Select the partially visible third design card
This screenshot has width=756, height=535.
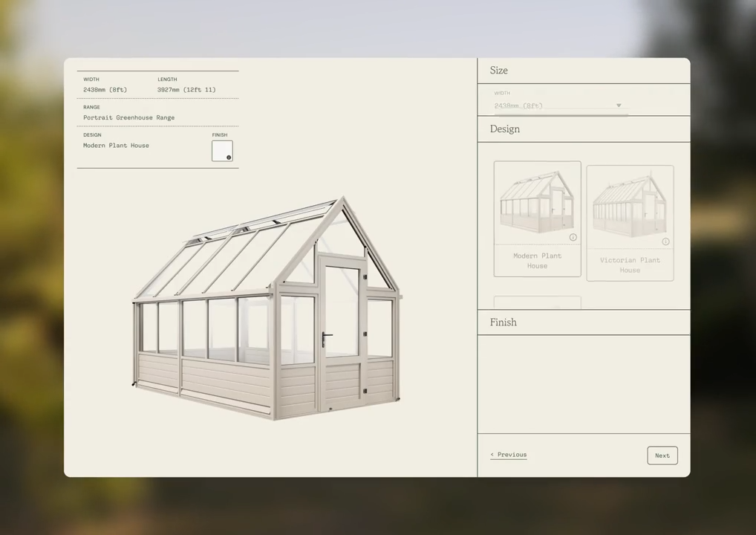(x=537, y=302)
